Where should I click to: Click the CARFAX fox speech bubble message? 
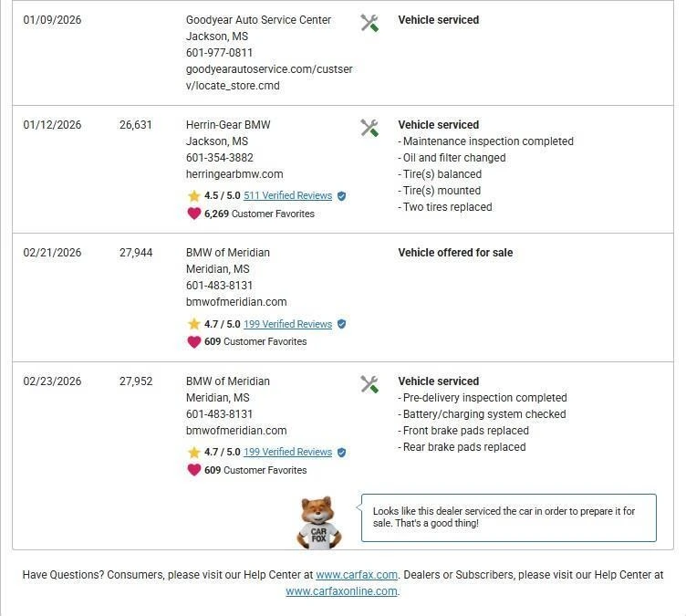508,517
